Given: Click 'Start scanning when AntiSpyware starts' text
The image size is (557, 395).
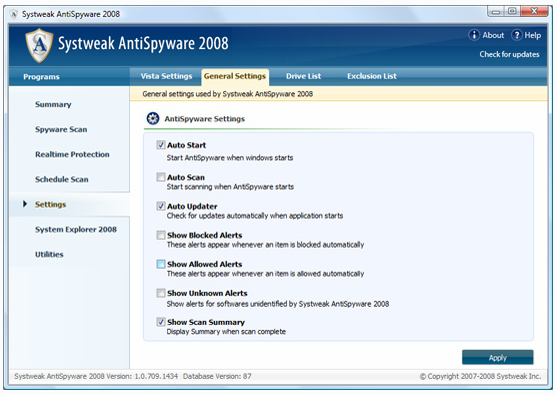Looking at the screenshot, I should point(230,187).
